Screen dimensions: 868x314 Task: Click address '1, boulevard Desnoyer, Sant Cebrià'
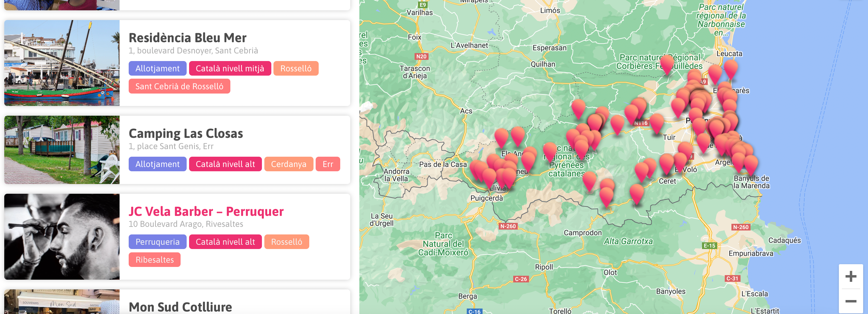193,51
